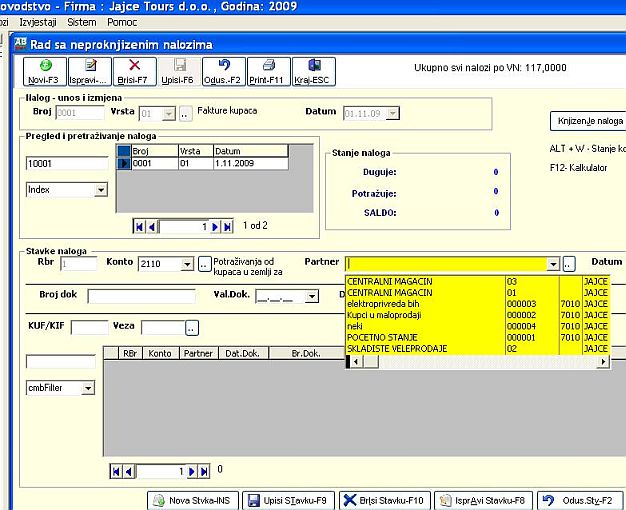
Task: Open the cmbFilter dropdown
Action: [87, 388]
